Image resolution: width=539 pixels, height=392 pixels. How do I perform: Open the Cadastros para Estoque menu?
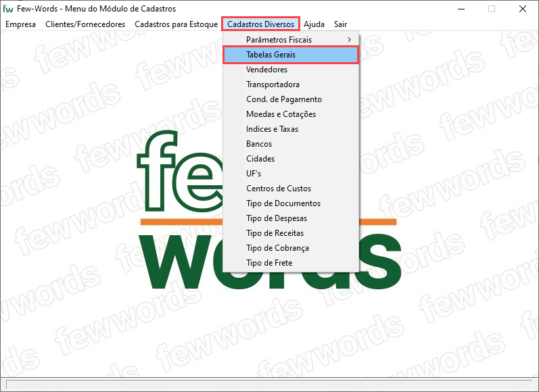click(176, 24)
